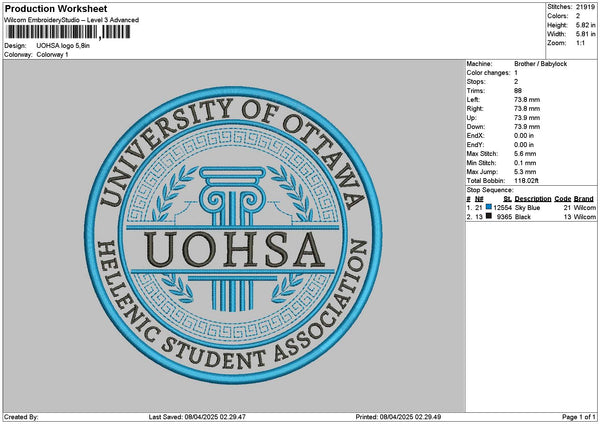This screenshot has height=424, width=600.
Task: Click the "Colorway:" label
Action: pyautogui.click(x=18, y=55)
